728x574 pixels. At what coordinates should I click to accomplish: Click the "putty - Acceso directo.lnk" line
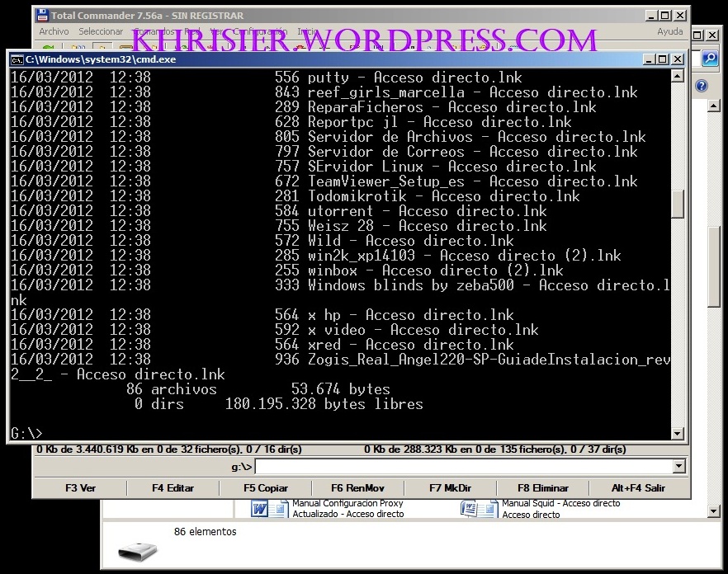coord(267,77)
